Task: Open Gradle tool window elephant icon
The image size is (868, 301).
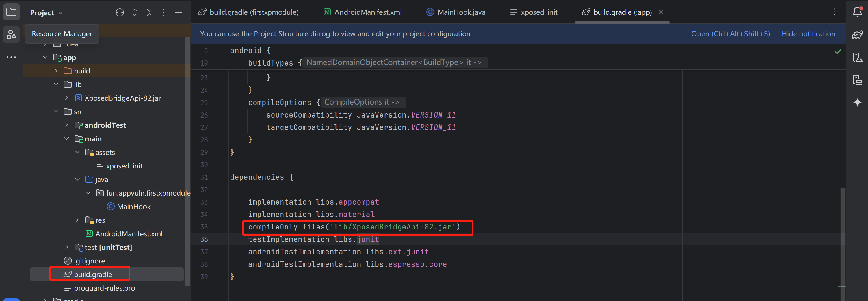Action: (x=857, y=35)
